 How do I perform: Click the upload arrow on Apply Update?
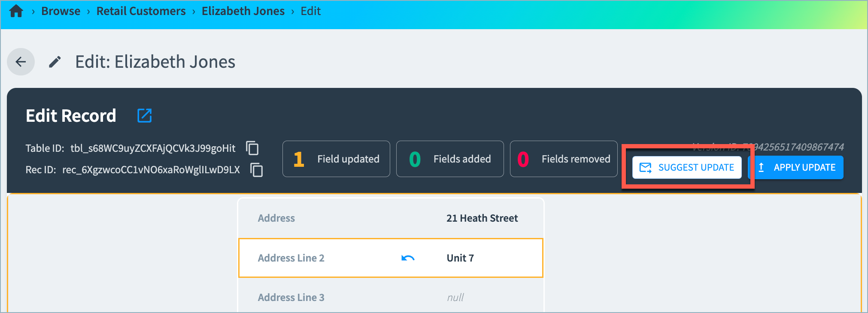point(761,168)
